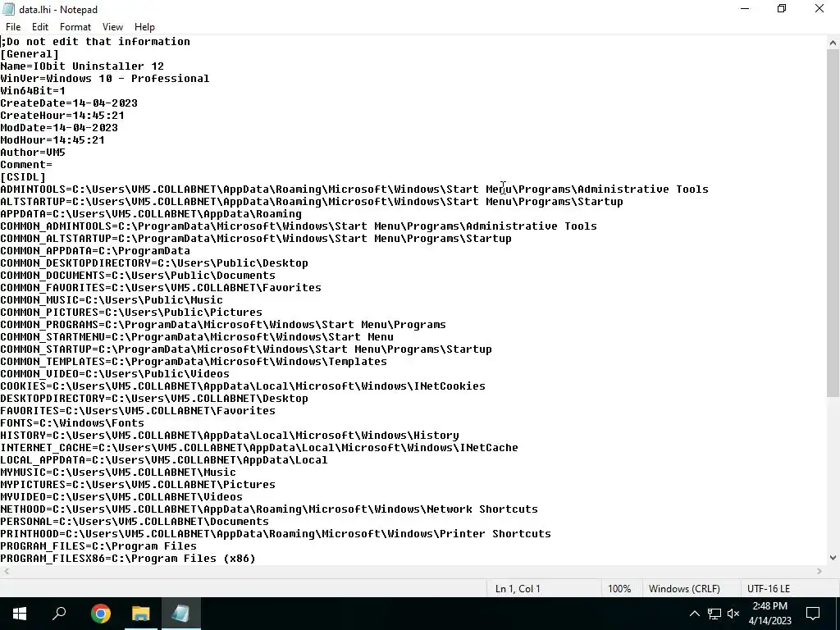
Task: Open the Edit menu
Action: point(40,27)
